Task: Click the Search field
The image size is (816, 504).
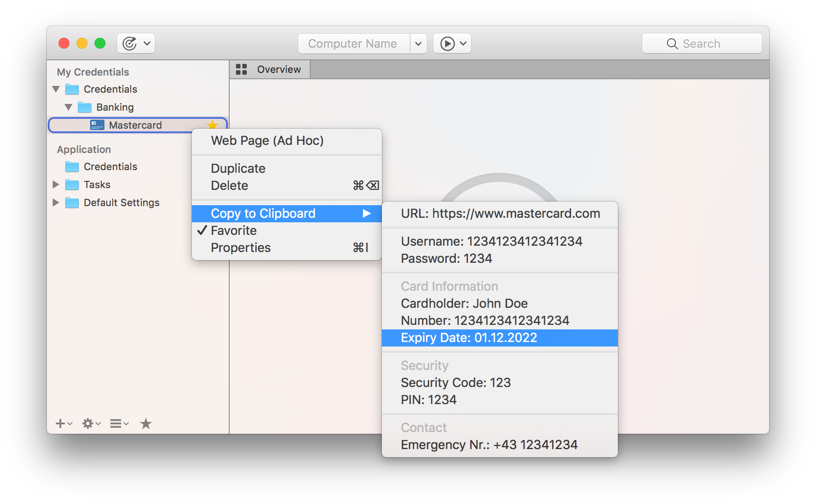Action: pyautogui.click(x=702, y=44)
